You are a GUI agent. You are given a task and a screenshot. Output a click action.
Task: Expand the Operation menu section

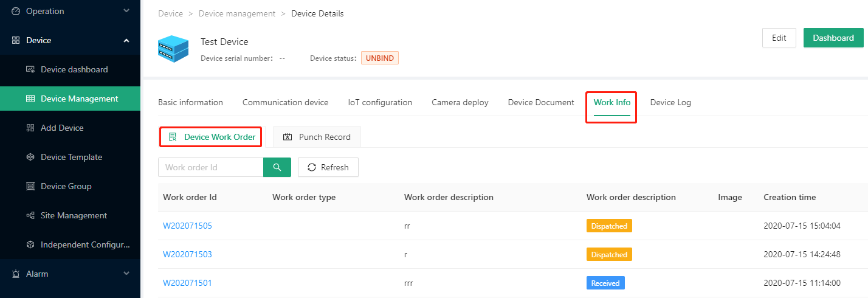(x=70, y=11)
